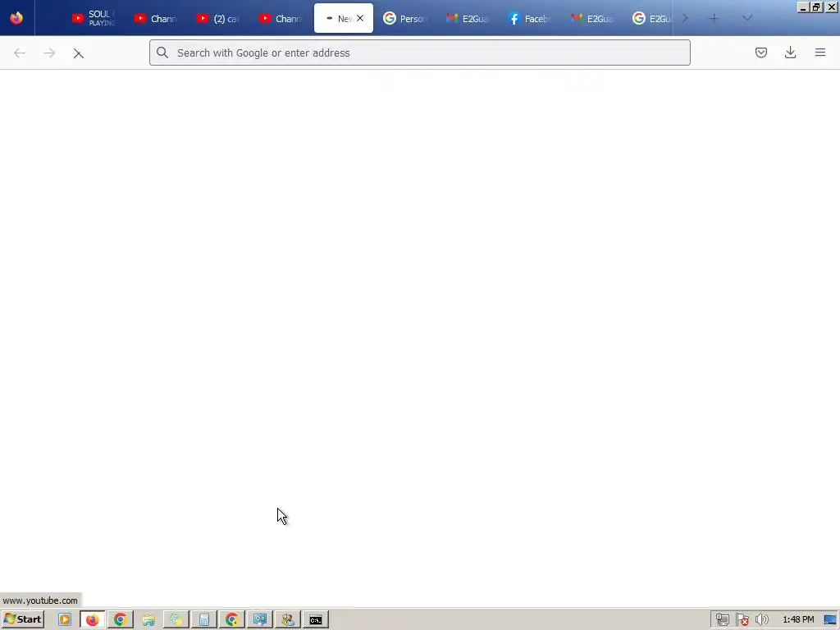The image size is (840, 630).
Task: Launch Windows Media Player from the taskbar
Action: 65,619
